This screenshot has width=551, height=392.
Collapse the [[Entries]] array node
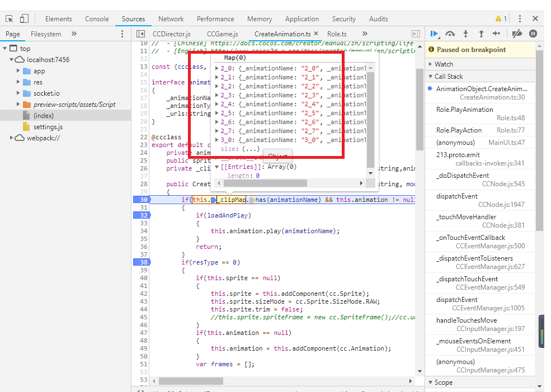pos(217,167)
